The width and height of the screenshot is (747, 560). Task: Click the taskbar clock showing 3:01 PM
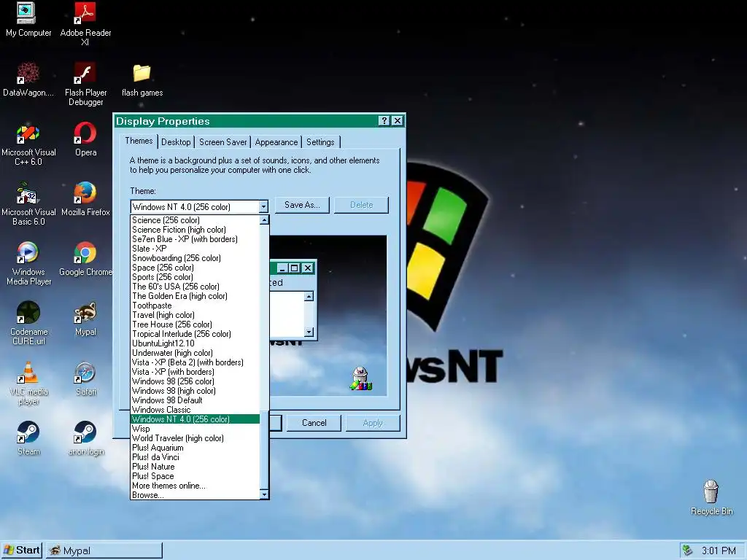[719, 551]
